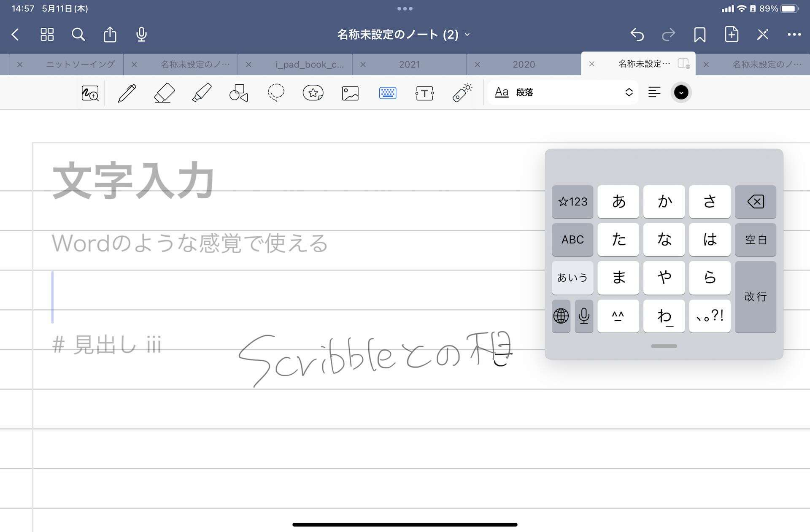Tap the ABC keyboard switch key
The width and height of the screenshot is (810, 532).
(572, 240)
